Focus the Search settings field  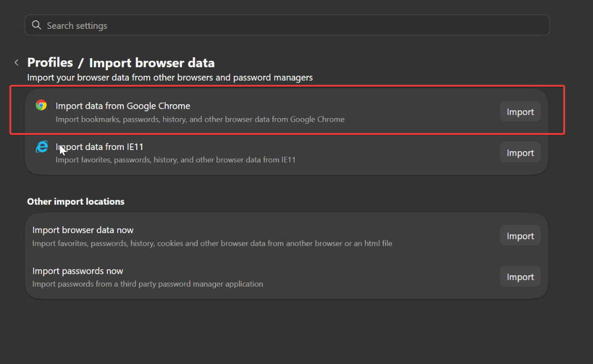coord(287,25)
